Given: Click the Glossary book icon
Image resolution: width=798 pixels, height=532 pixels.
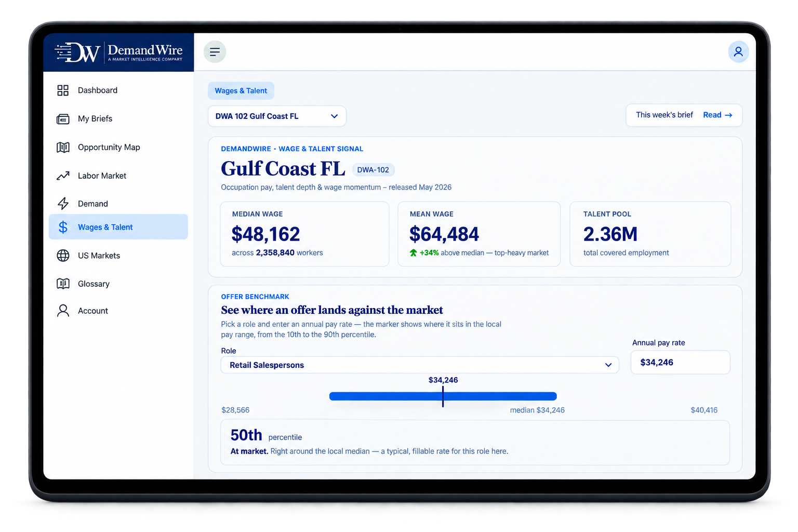Looking at the screenshot, I should [63, 284].
